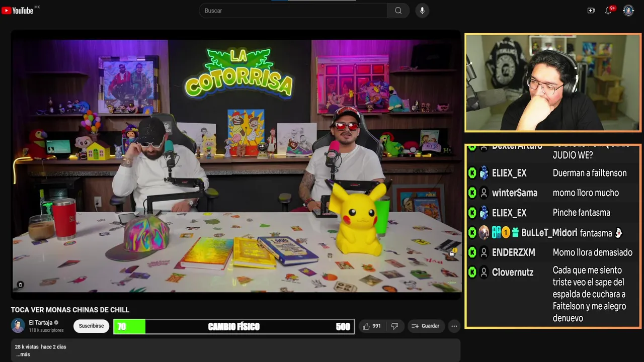The image size is (644, 362).
Task: Click winterSama username in chat
Action: tap(515, 193)
